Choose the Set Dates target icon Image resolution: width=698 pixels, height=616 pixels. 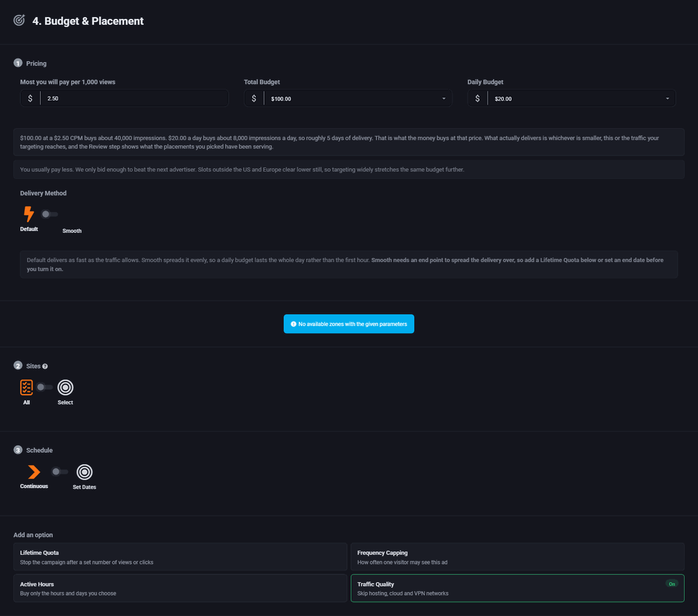click(x=84, y=472)
